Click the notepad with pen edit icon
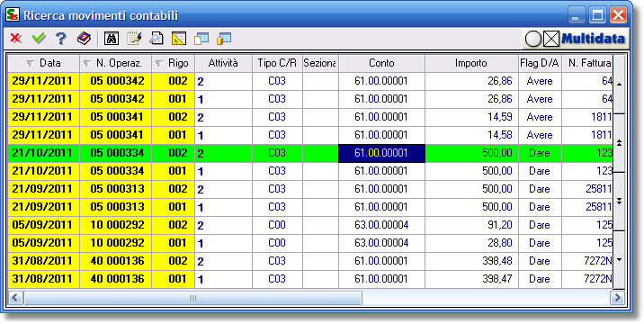This screenshot has height=324, width=644. 134,39
